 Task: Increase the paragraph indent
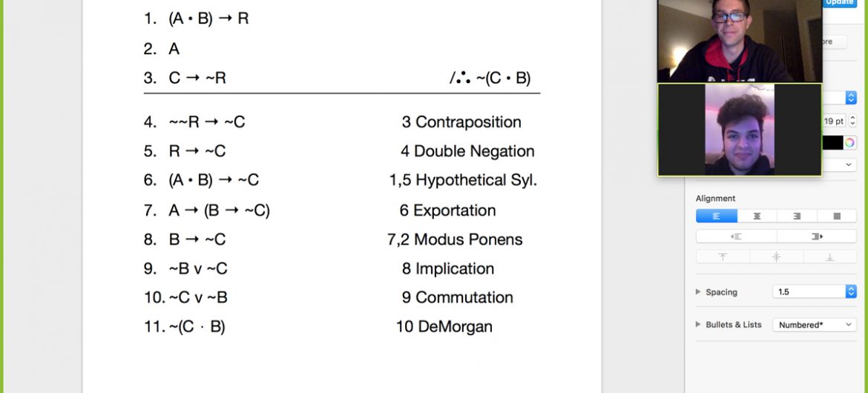[817, 237]
